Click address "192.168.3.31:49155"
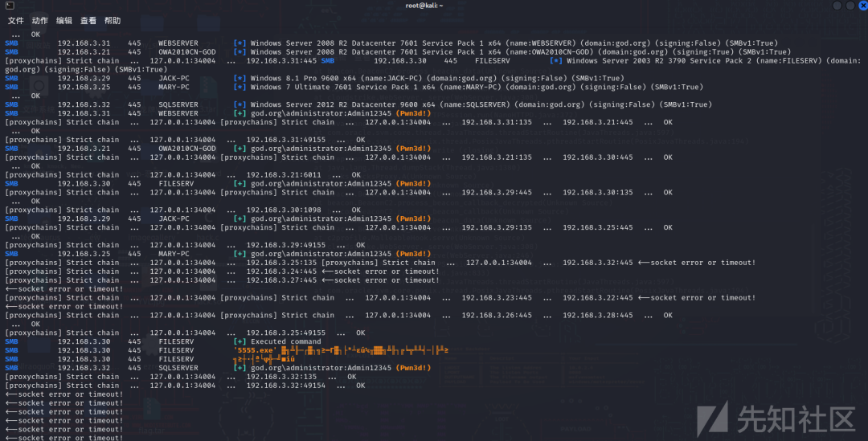The height and width of the screenshot is (441, 868). tap(285, 140)
